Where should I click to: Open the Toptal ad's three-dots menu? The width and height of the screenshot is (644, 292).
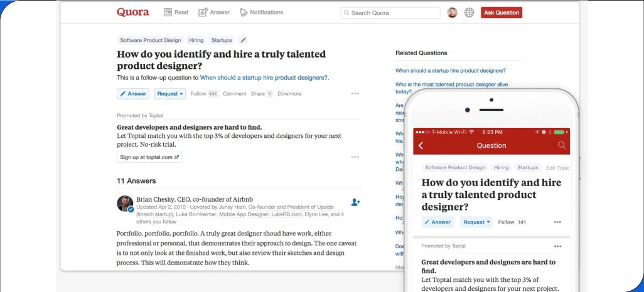(x=355, y=157)
